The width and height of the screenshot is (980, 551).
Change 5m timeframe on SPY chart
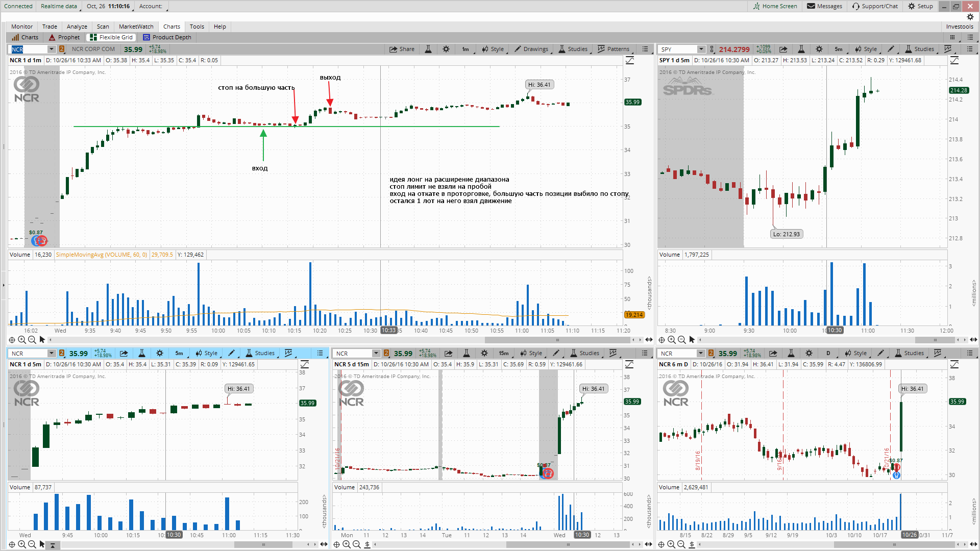[839, 49]
